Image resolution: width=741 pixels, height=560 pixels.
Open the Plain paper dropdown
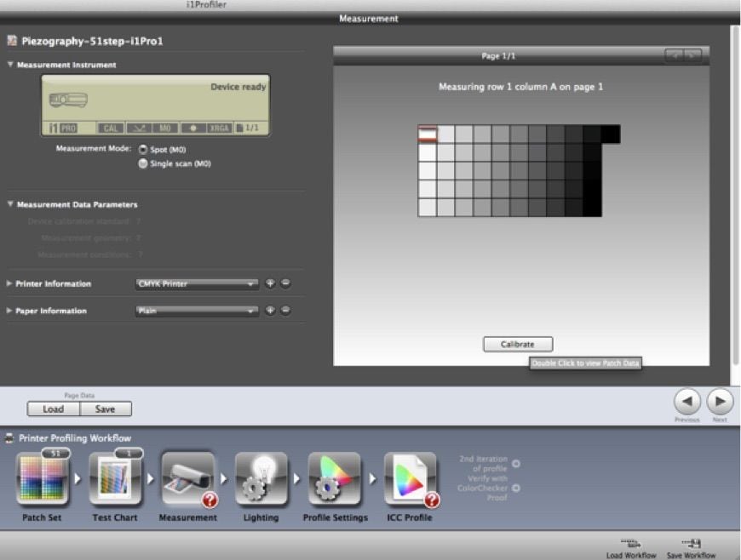(196, 311)
